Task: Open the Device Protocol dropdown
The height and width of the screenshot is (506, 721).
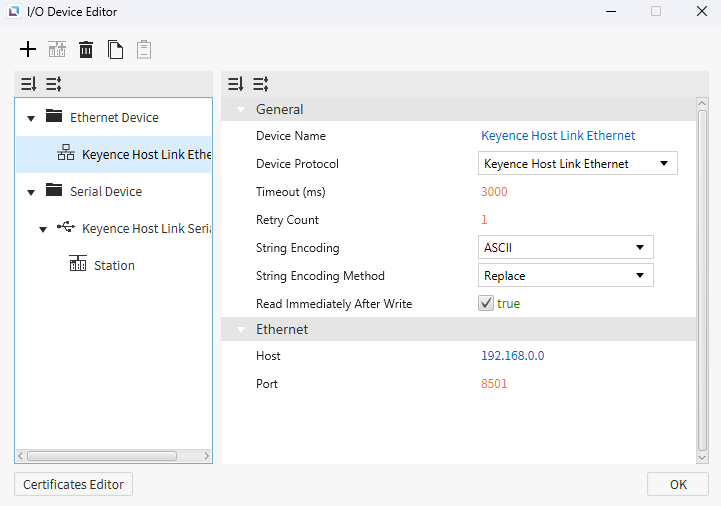Action: click(x=577, y=164)
